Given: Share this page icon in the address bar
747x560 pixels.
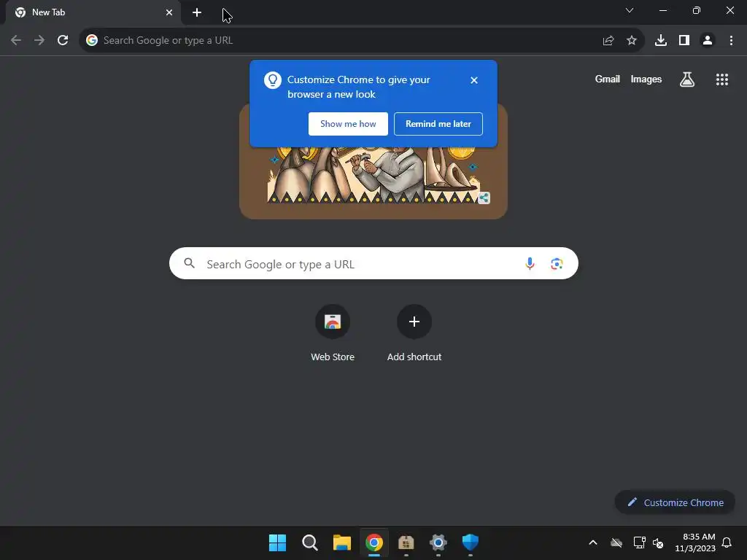Looking at the screenshot, I should (608, 41).
